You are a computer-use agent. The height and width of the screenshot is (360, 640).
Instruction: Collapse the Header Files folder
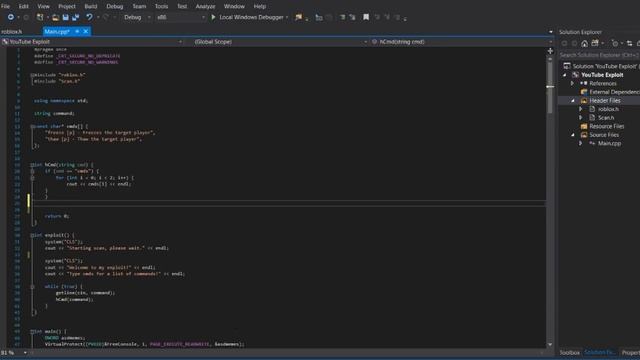[573, 100]
